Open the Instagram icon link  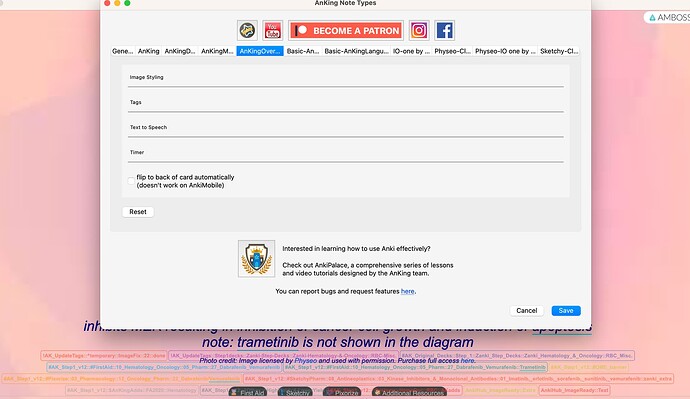click(418, 30)
